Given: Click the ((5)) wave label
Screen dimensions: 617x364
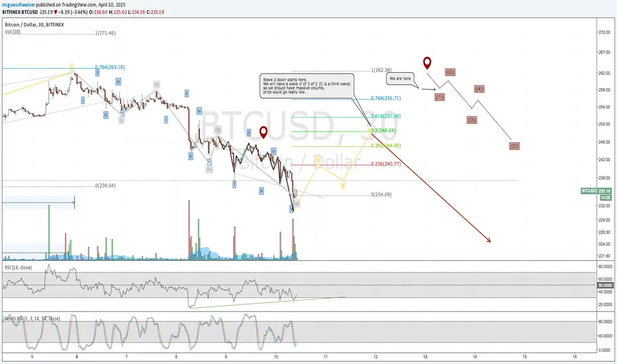Looking at the screenshot, I should point(514,146).
